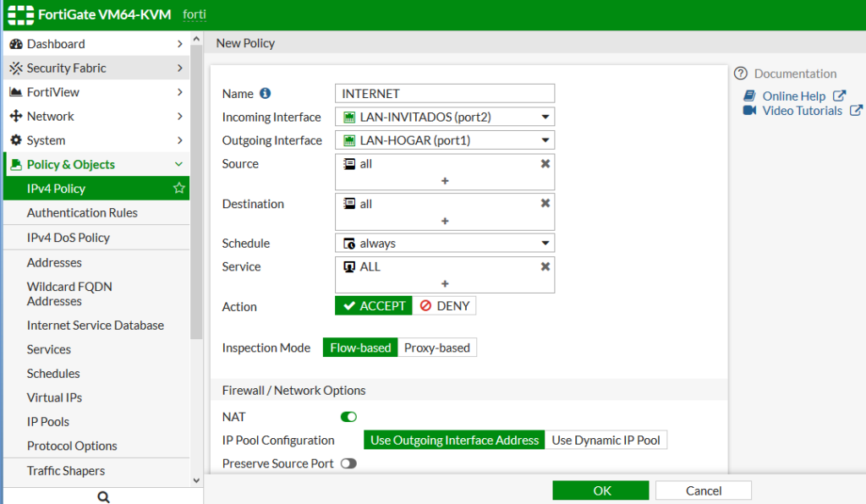Open the Incoming Interface dropdown

click(x=445, y=118)
